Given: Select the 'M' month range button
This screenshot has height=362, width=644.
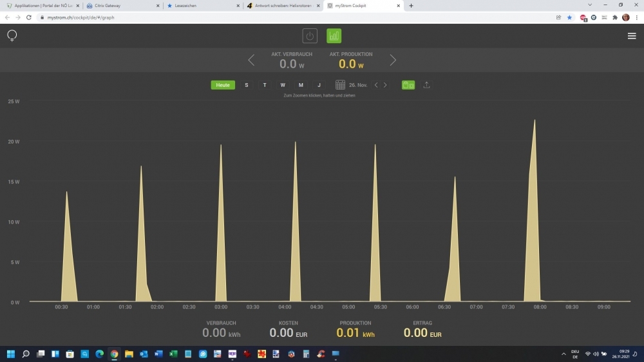Looking at the screenshot, I should click(x=301, y=85).
